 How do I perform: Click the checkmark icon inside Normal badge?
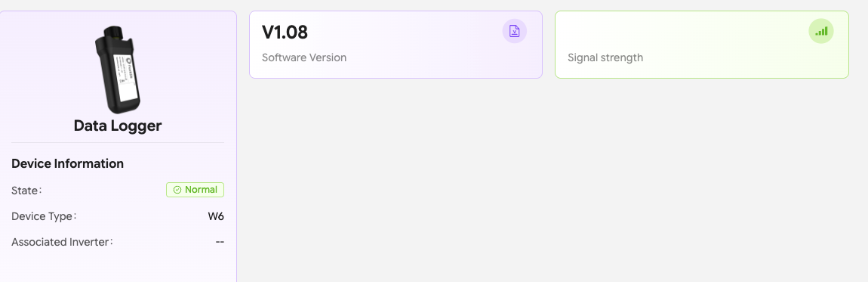click(177, 190)
